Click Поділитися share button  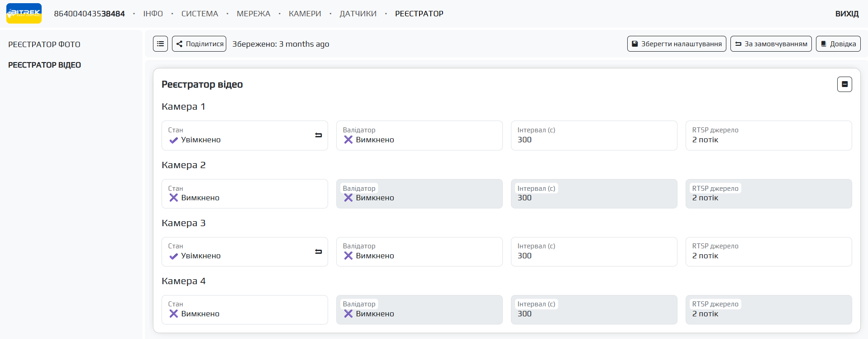pyautogui.click(x=199, y=44)
